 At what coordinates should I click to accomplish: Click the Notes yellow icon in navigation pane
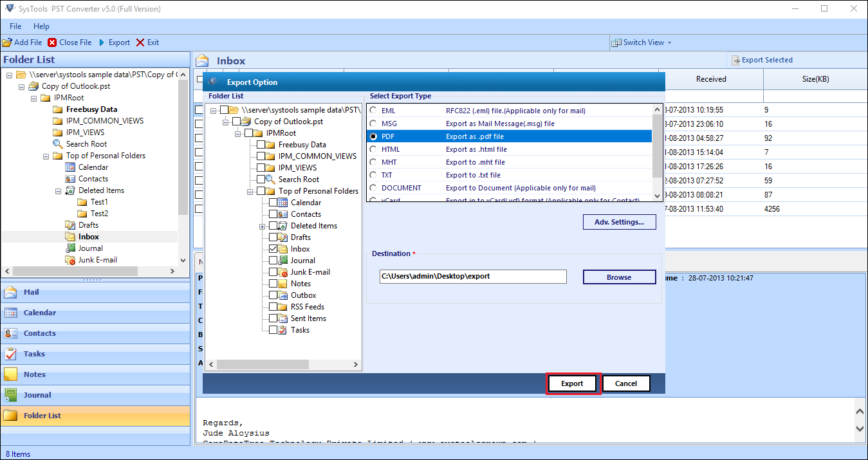11,374
